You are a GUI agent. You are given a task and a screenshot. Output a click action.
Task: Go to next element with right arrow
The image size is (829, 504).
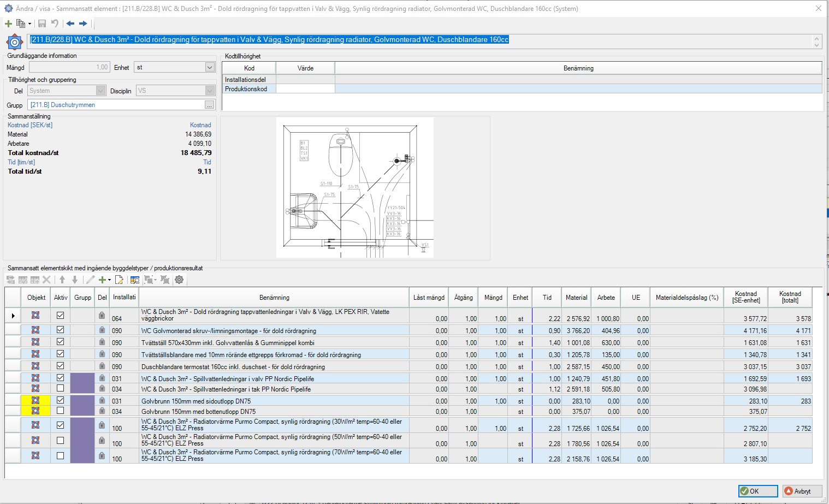pos(83,23)
